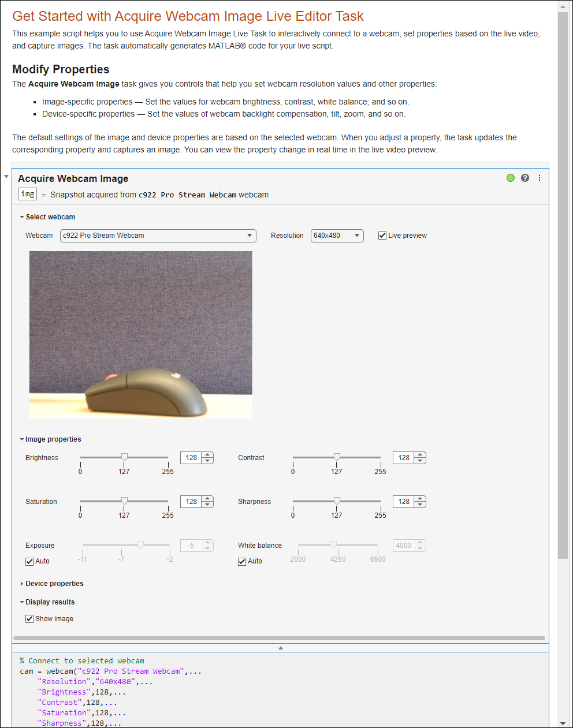Collapse the Display results section
The width and height of the screenshot is (573, 728).
point(21,602)
